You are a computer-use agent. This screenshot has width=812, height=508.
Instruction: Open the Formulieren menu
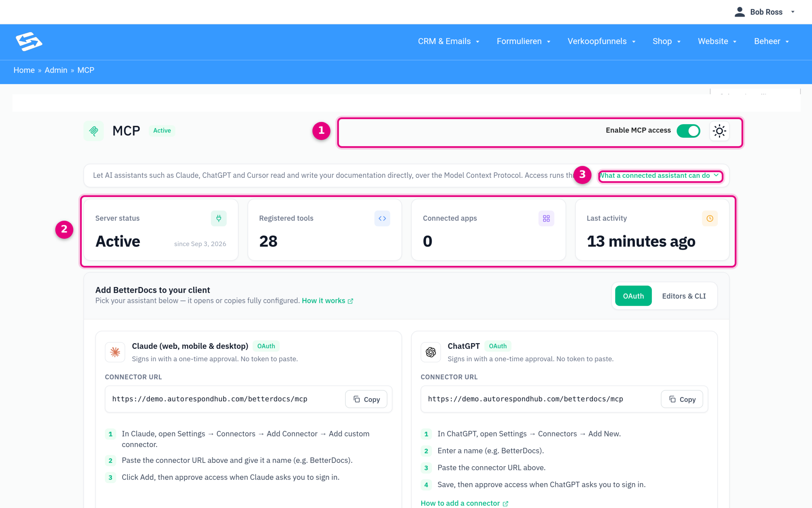(523, 41)
